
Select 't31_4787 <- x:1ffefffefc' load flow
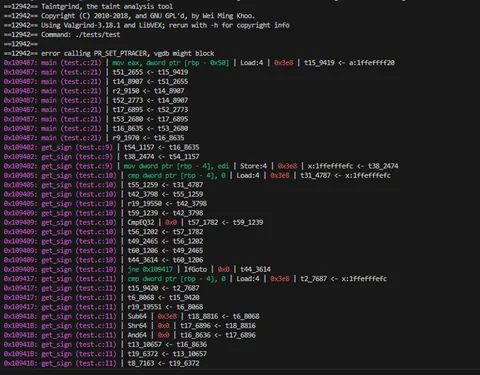(345, 175)
